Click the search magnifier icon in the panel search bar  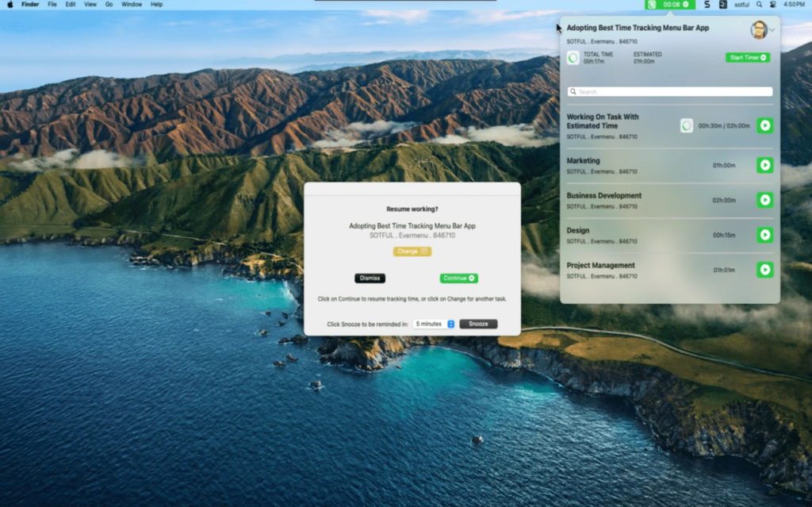573,91
